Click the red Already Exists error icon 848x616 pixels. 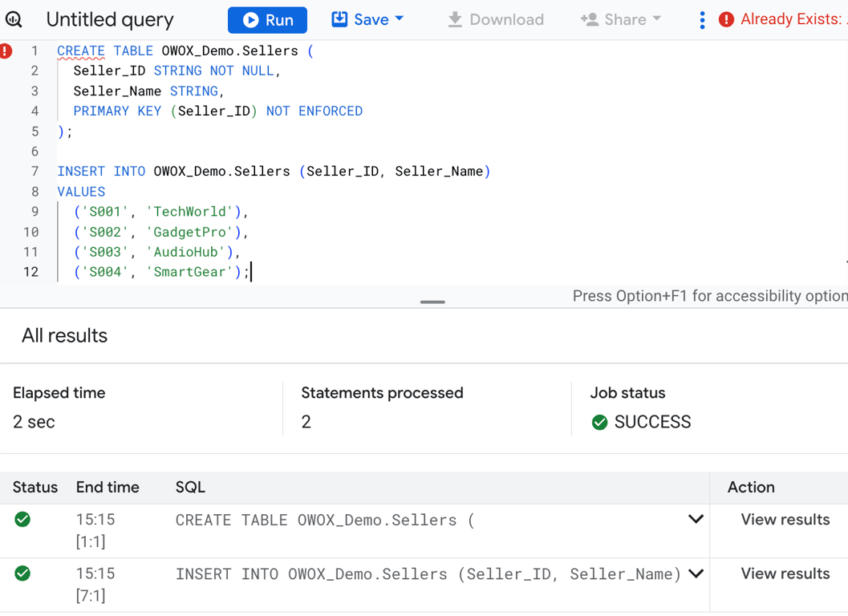click(x=726, y=19)
